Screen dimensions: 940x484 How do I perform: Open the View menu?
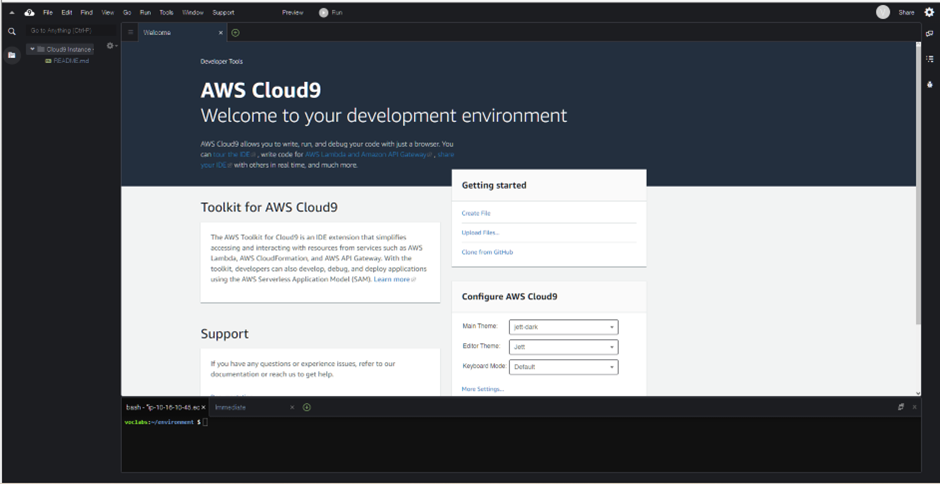tap(108, 13)
